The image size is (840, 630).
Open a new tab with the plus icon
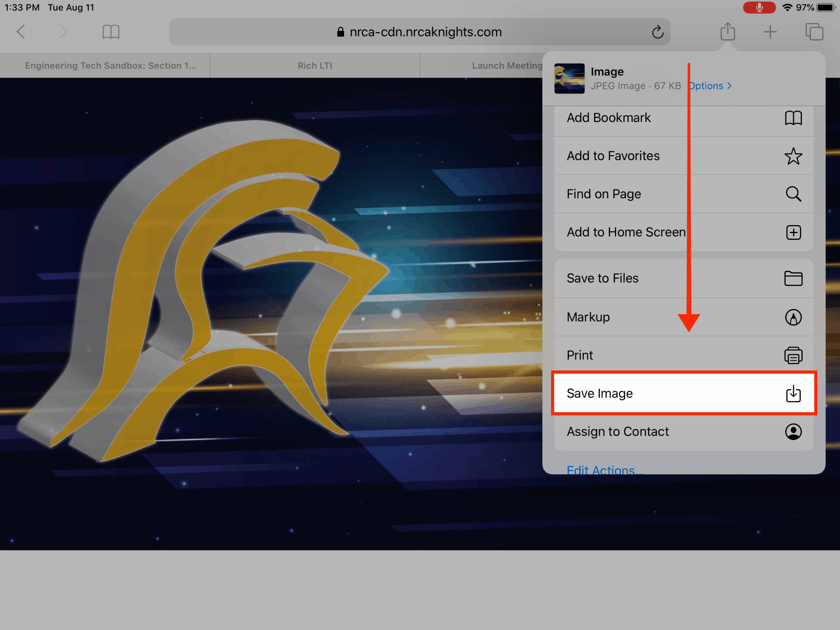(x=770, y=32)
